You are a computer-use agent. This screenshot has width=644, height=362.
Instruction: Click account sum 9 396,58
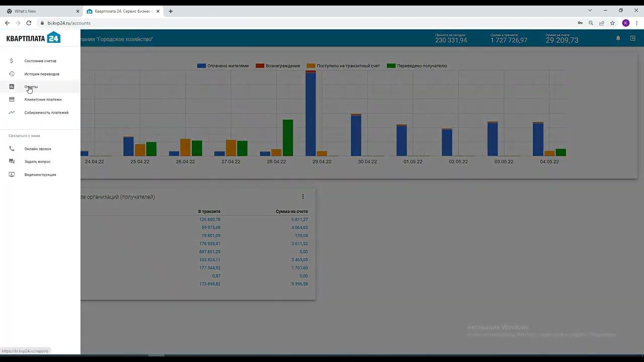[299, 284]
